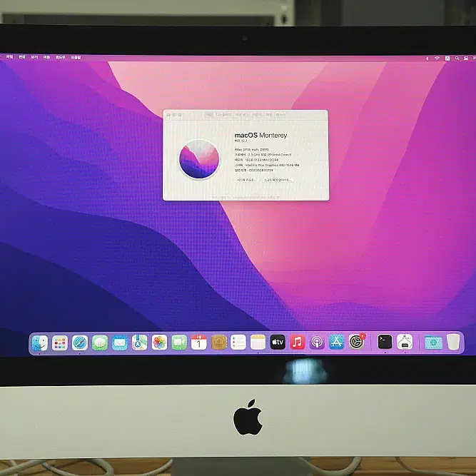Screen dimensions: 476x476
Task: Click the macOS Monterey circular logo image
Action: click(199, 159)
